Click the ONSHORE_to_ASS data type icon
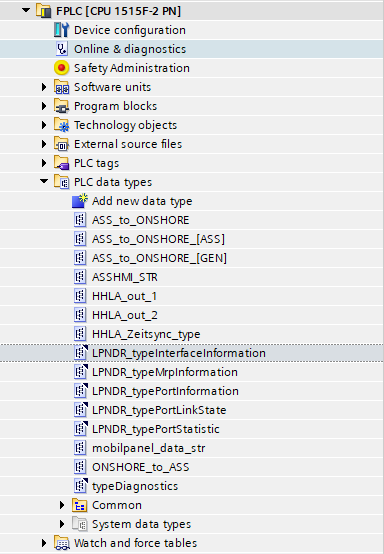This screenshot has height=554, width=384. [80, 467]
